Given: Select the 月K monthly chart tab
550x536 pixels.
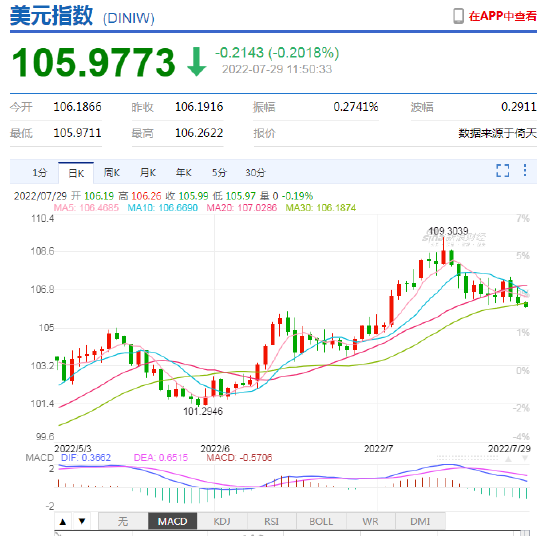Looking at the screenshot, I should click(x=148, y=173).
